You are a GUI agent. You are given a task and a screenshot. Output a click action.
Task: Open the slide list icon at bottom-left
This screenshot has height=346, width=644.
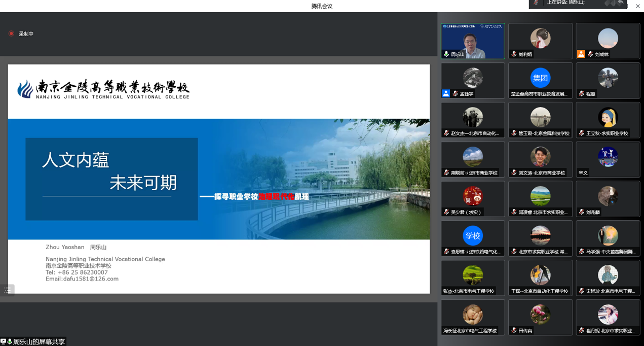point(7,290)
